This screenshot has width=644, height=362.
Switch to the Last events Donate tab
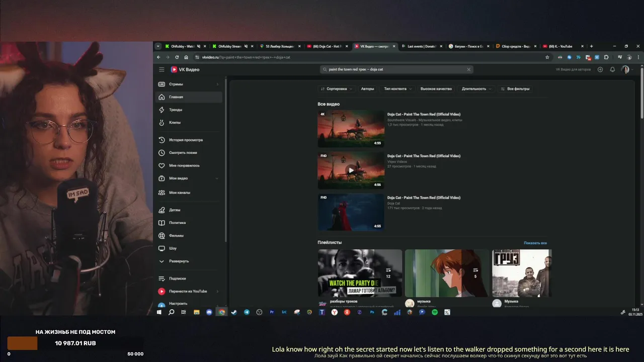(421, 46)
